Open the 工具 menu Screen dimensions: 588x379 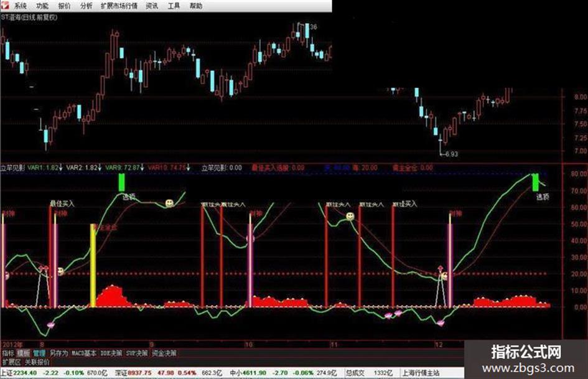(x=174, y=6)
